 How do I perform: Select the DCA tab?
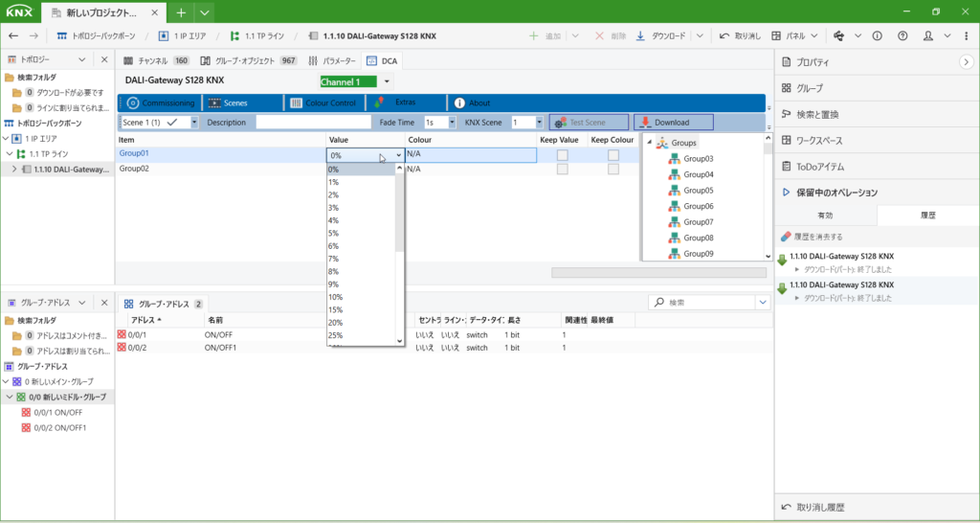383,60
